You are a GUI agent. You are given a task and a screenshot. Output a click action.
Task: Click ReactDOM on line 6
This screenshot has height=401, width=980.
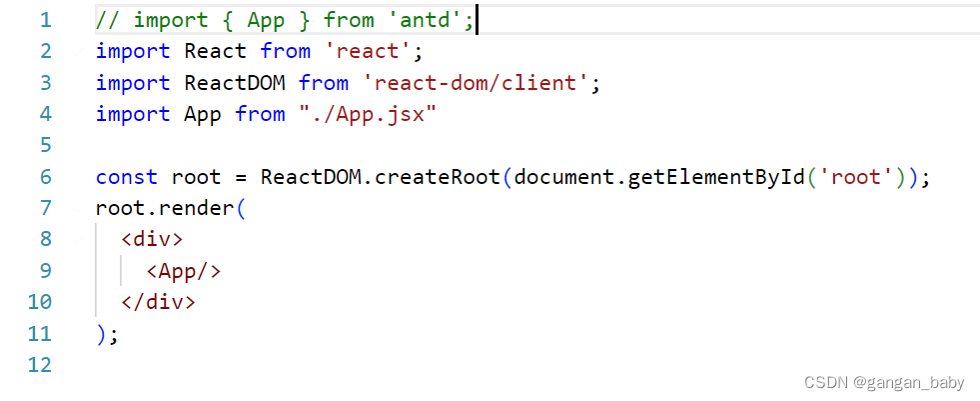[311, 177]
